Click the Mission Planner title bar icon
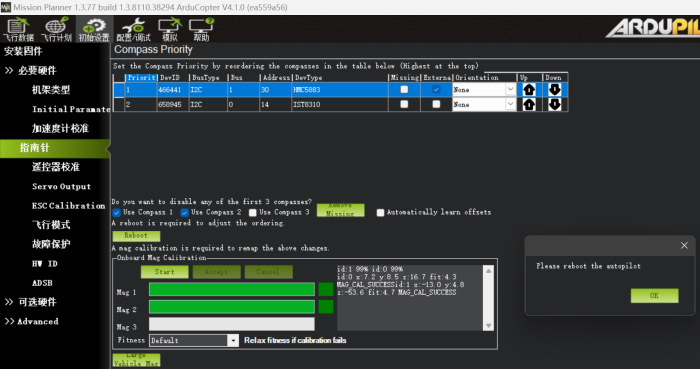 click(x=6, y=7)
